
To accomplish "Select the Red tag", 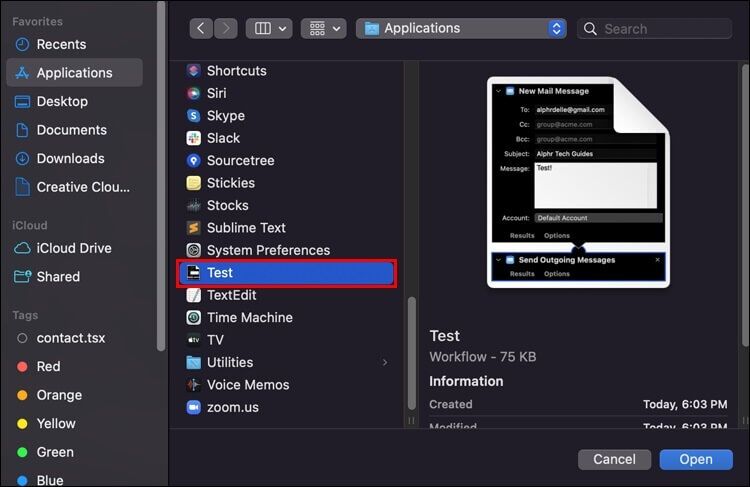I will pos(75,366).
